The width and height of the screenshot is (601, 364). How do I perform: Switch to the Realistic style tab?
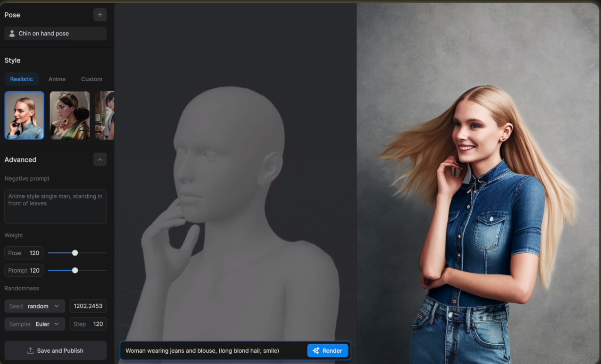[21, 79]
